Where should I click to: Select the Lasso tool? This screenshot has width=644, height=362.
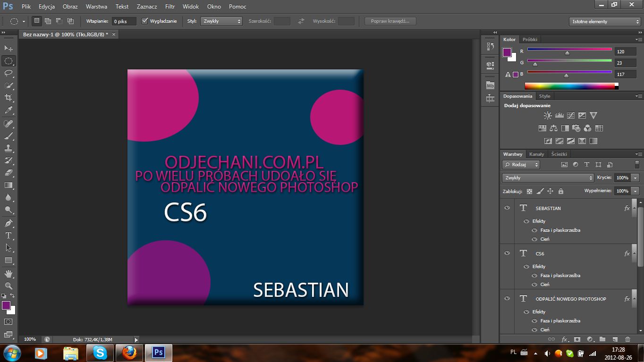(x=8, y=73)
